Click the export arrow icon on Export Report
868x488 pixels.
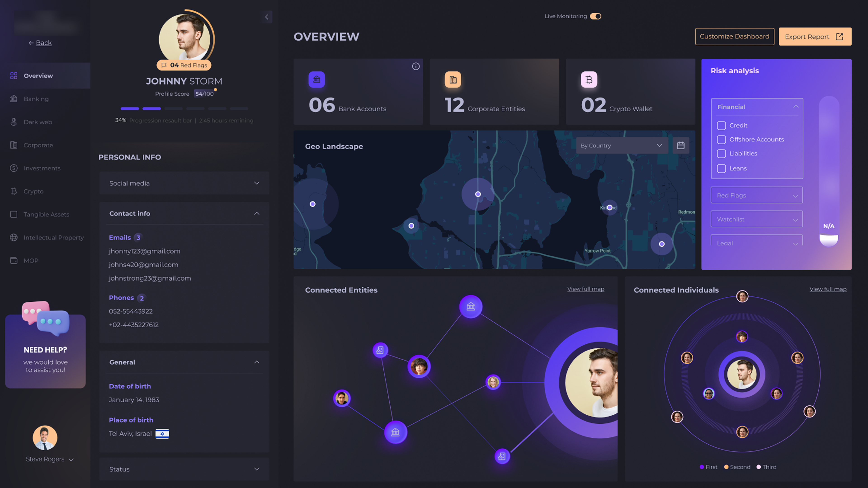click(x=839, y=37)
